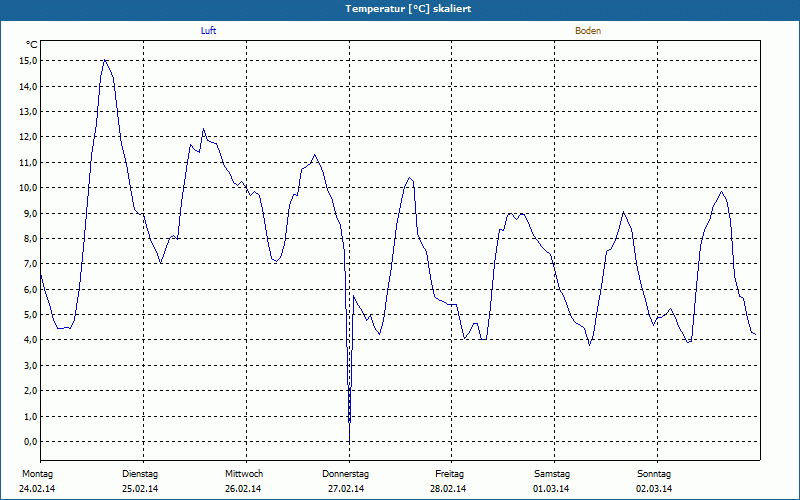Select the 5,0 y-axis label
The width and height of the screenshot is (800, 500).
click(x=33, y=315)
